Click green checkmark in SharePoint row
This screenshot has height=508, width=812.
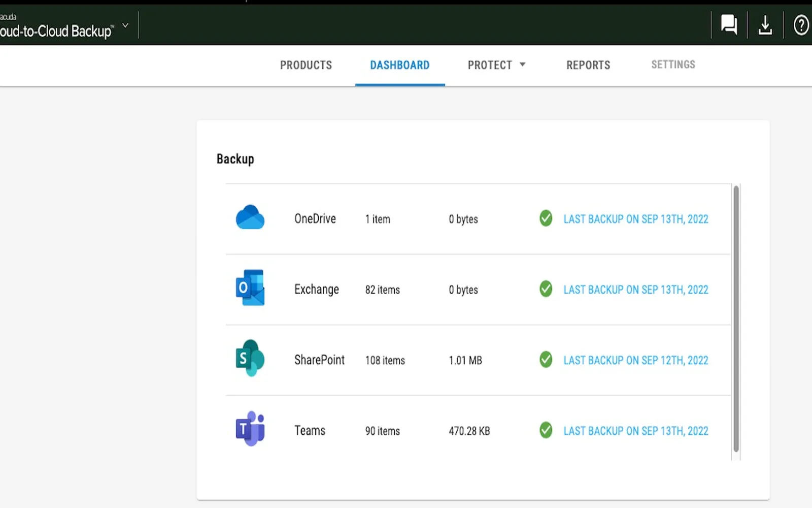pyautogui.click(x=546, y=360)
